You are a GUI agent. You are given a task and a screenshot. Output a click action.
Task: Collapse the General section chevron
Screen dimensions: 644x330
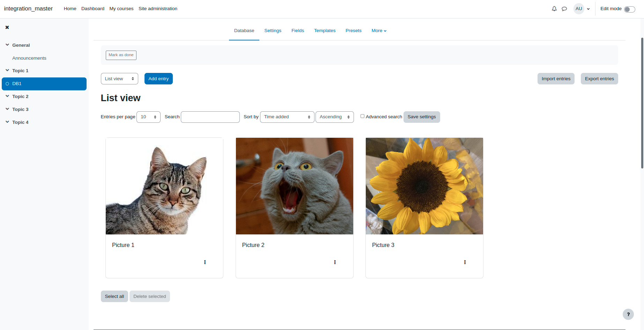(7, 45)
